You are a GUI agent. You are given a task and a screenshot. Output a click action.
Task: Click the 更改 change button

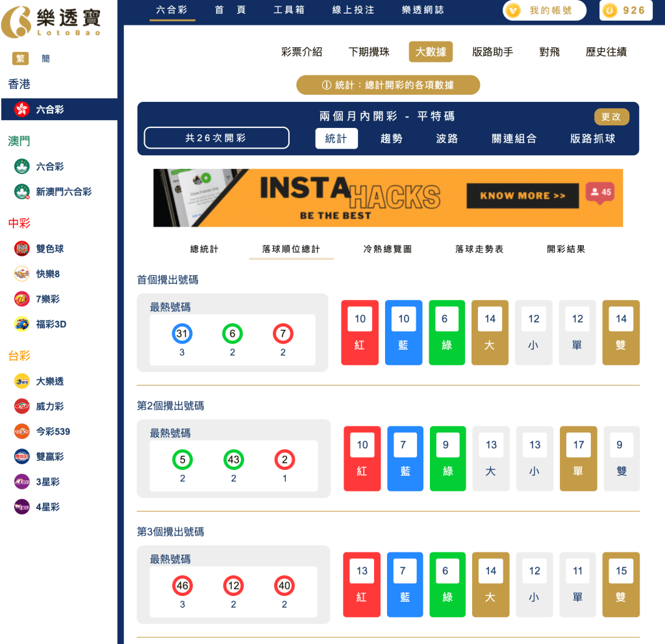tap(610, 117)
